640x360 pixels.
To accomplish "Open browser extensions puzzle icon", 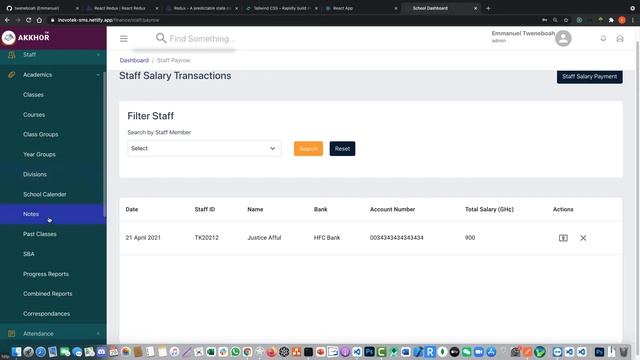I will [x=611, y=20].
